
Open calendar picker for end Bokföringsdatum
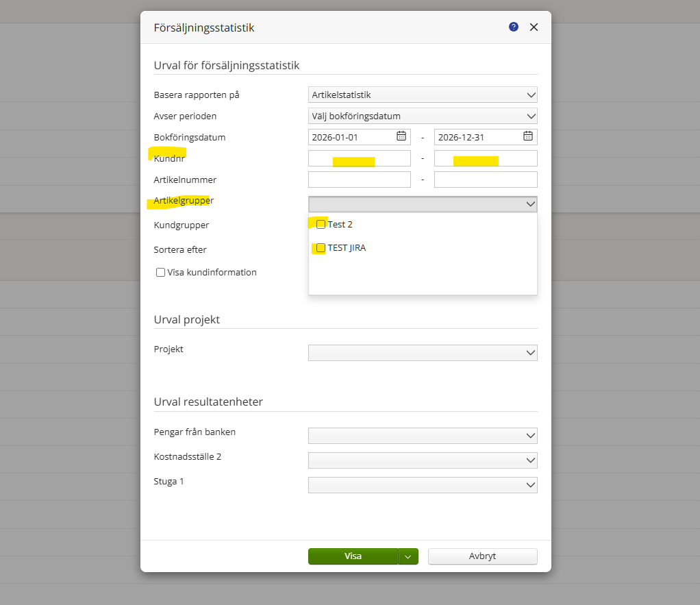[x=528, y=136]
